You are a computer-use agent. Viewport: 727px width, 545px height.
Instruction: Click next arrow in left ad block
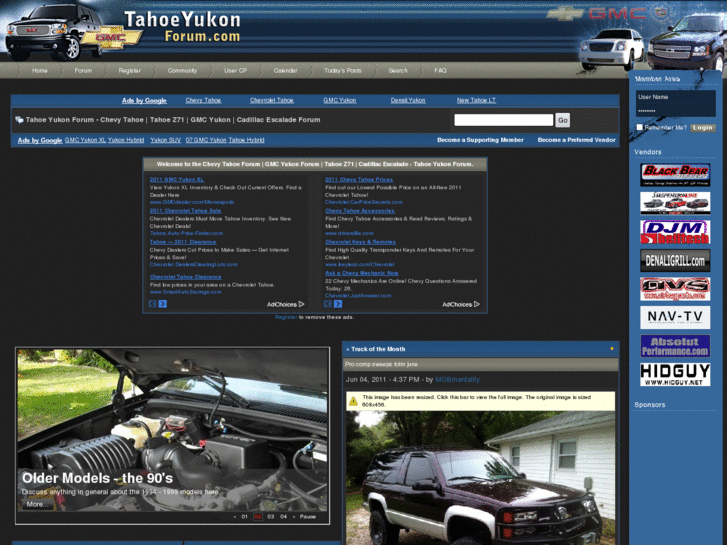[x=163, y=304]
